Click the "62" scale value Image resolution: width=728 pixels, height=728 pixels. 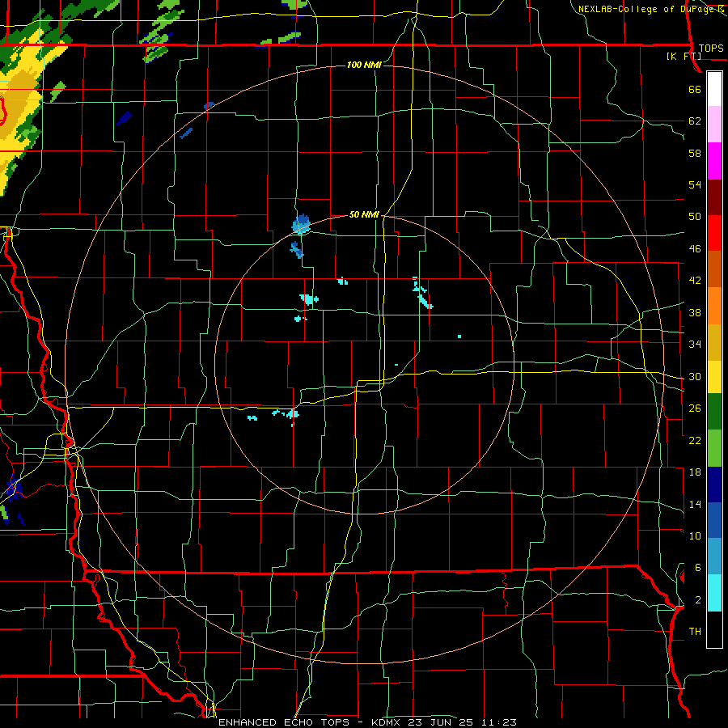point(695,121)
